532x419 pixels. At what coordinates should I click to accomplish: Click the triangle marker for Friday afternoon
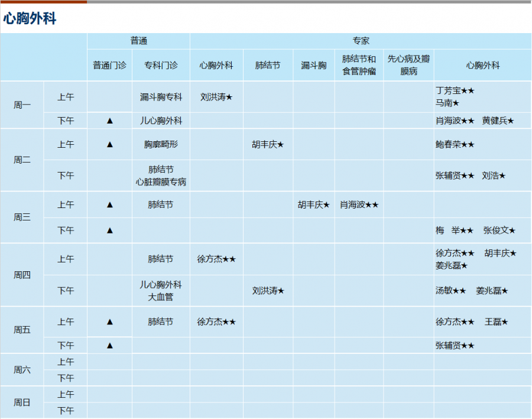[109, 345]
